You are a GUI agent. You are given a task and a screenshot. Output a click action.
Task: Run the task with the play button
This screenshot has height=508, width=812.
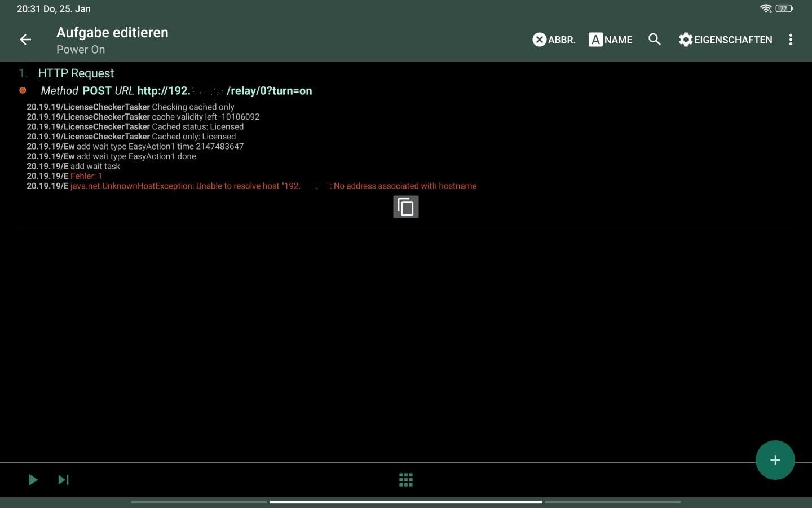click(33, 480)
